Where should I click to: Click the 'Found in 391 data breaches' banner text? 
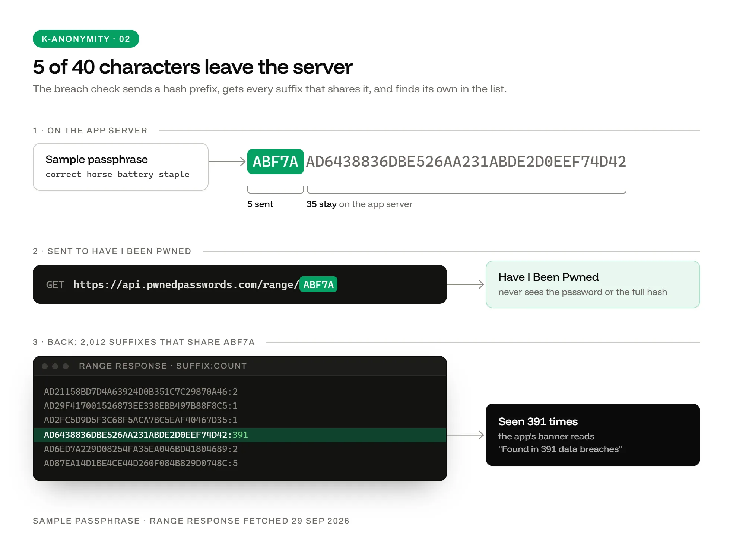pyautogui.click(x=560, y=449)
